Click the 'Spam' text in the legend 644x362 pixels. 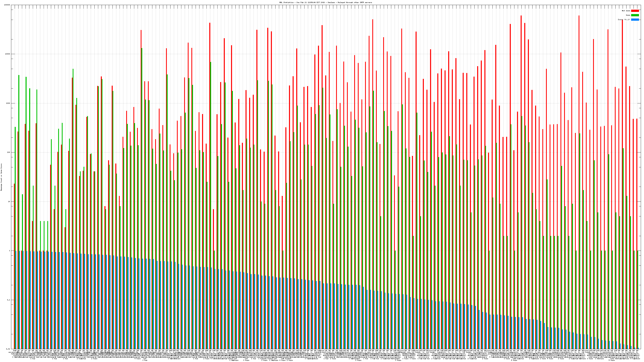pos(628,15)
